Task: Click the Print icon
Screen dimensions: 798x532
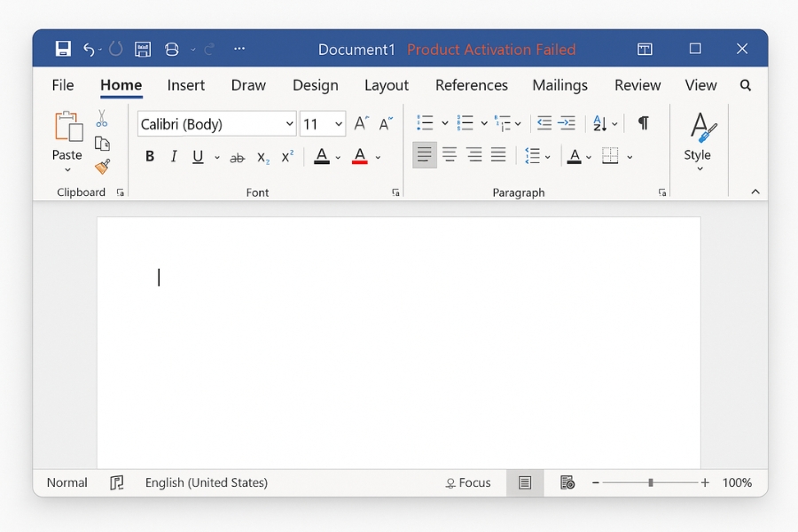Action: (x=172, y=50)
